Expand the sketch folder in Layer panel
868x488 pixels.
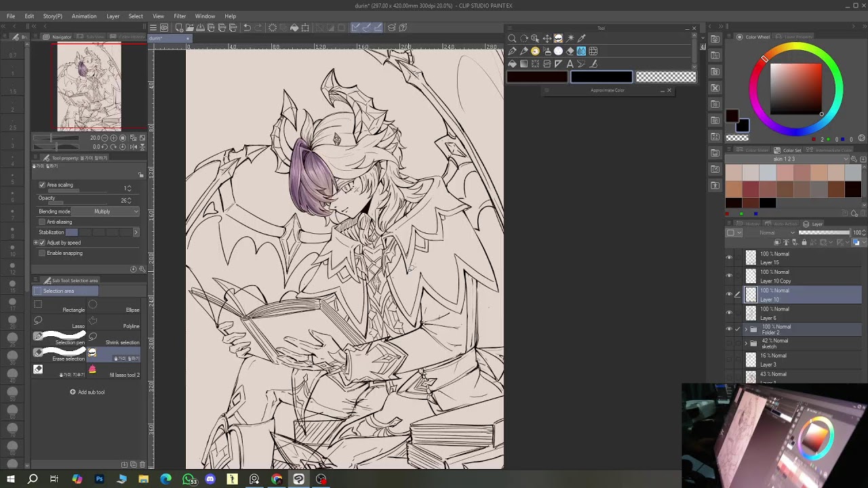(746, 344)
